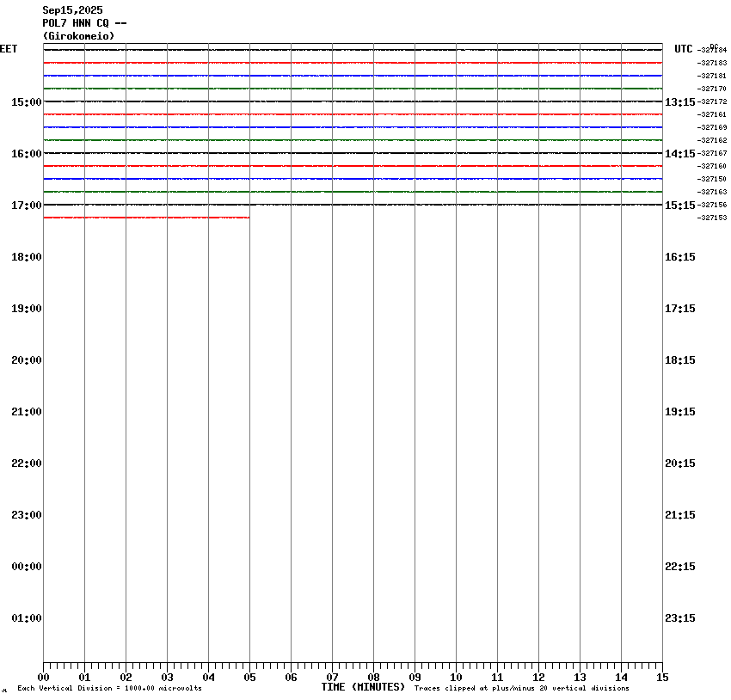
Task: Click the "16:15" UTC time label
Action: click(679, 257)
